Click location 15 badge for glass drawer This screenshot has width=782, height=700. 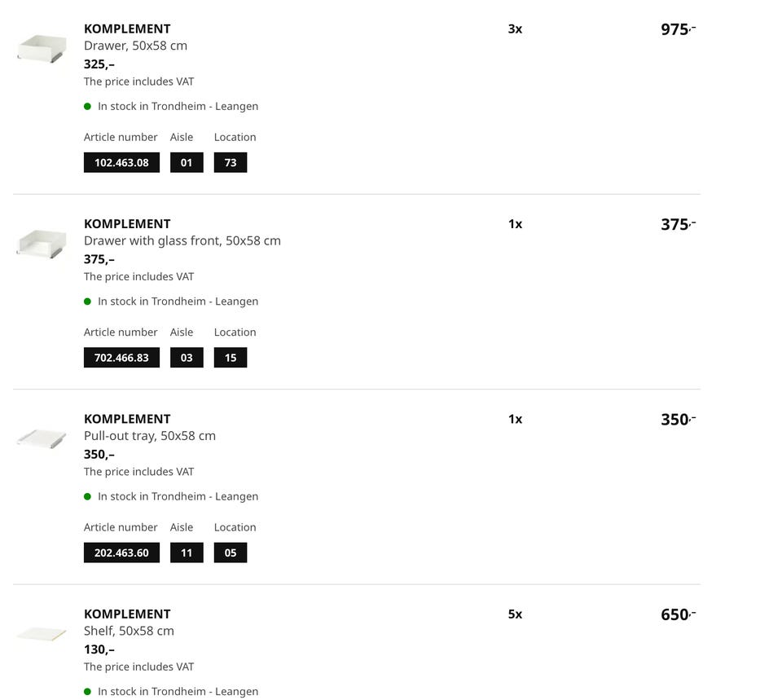pos(231,358)
